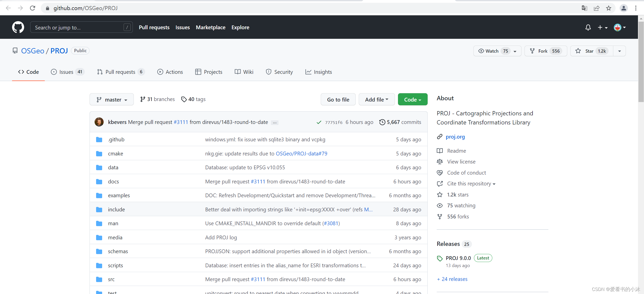Click folder icon for media row
This screenshot has width=644, height=294.
click(99, 237)
